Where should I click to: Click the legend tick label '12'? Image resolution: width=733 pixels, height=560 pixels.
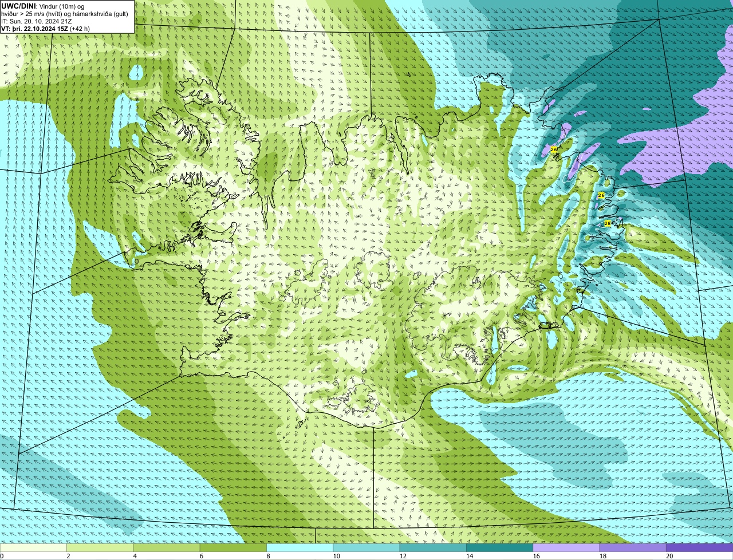click(403, 556)
